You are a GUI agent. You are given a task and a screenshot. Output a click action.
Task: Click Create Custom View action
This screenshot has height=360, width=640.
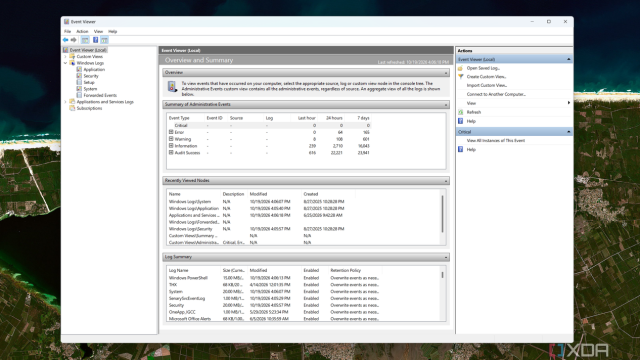point(486,77)
